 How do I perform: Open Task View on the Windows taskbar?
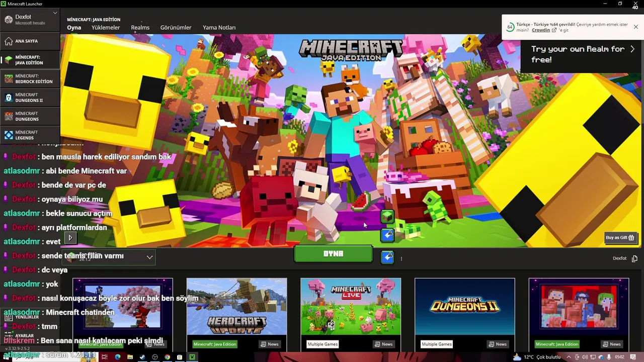pyautogui.click(x=105, y=357)
